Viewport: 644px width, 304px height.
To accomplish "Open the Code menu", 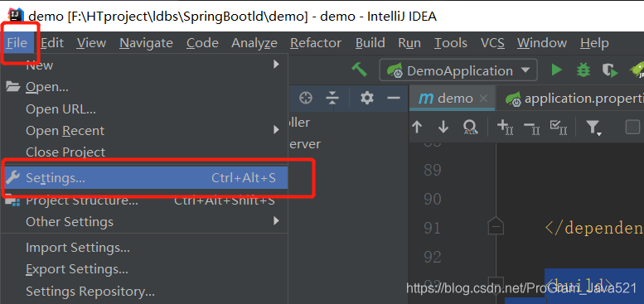I will click(x=202, y=43).
